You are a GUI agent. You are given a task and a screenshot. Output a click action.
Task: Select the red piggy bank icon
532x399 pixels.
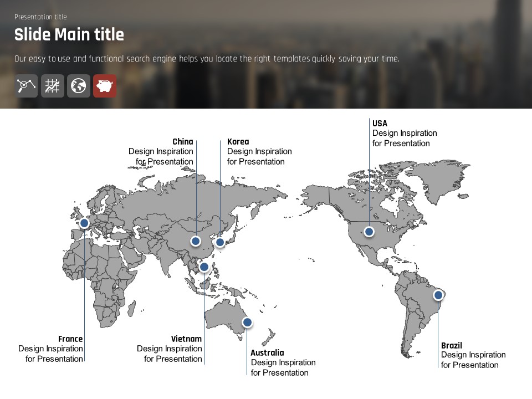tap(105, 86)
